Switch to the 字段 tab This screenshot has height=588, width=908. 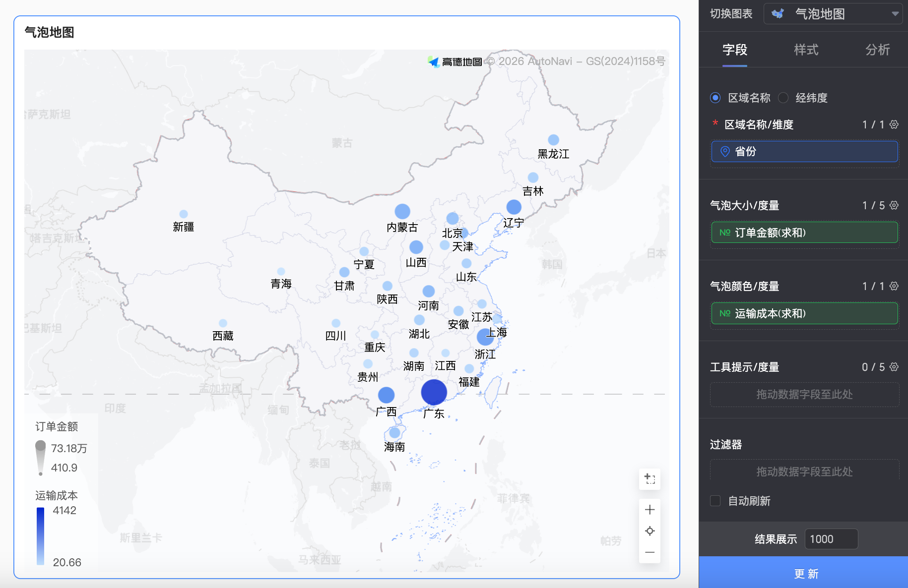735,50
